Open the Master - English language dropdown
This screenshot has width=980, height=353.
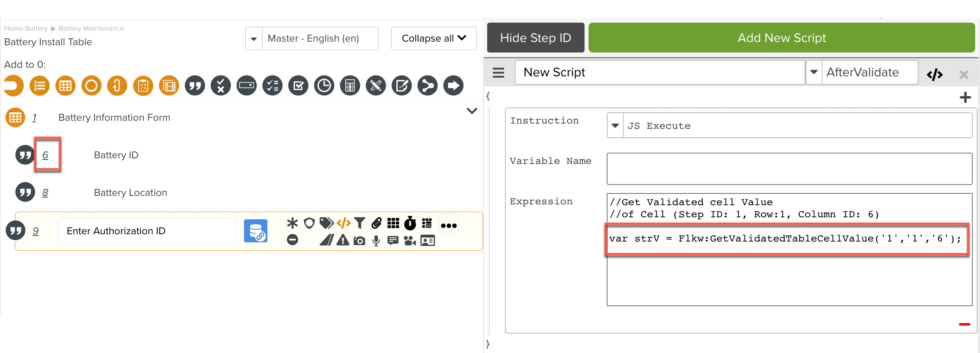point(254,39)
